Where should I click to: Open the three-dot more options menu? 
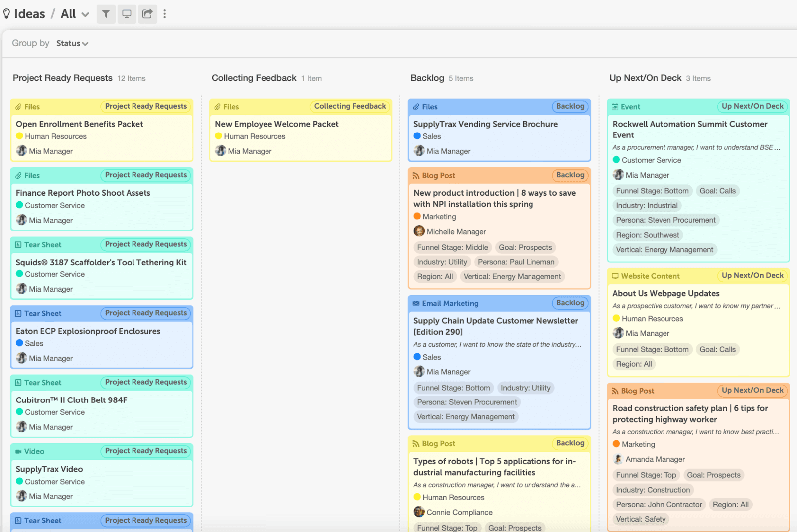[x=165, y=14]
